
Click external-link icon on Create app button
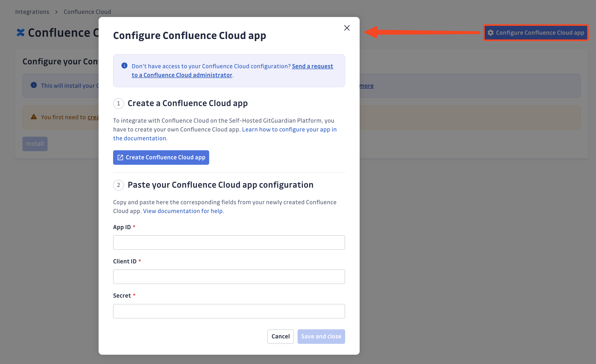point(120,158)
